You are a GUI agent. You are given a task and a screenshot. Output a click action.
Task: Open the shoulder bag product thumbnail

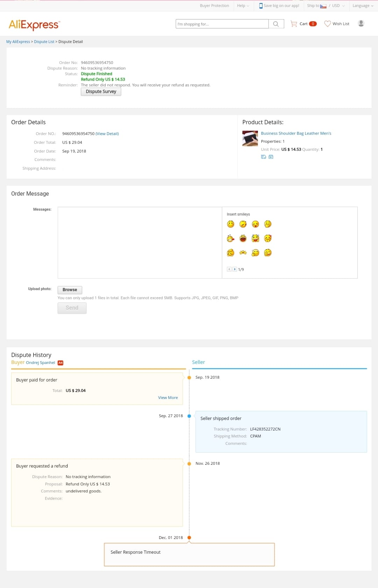[250, 139]
